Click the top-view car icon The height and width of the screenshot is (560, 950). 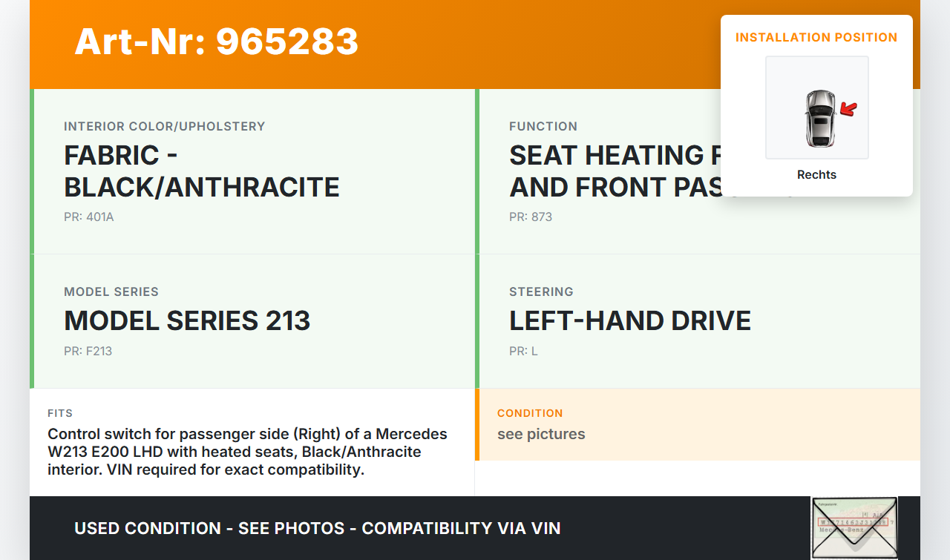coord(819,118)
